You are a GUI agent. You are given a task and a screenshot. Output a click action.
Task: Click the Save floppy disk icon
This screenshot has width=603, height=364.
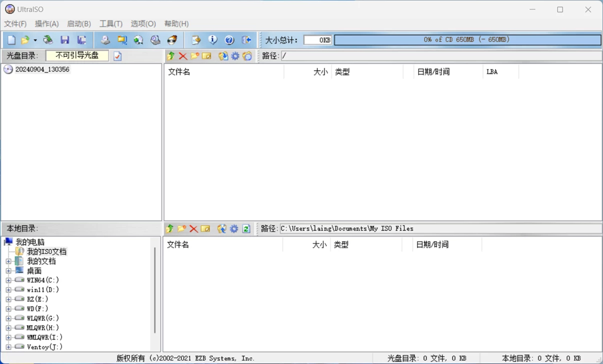[x=64, y=40]
